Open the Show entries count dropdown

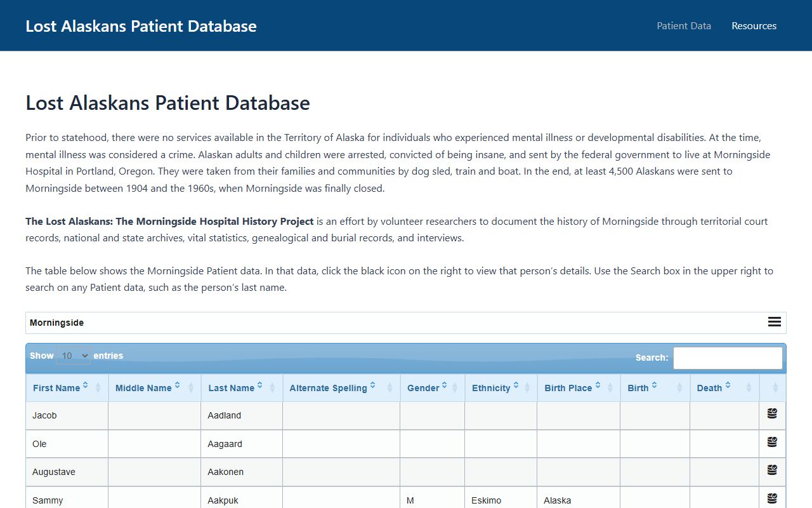[73, 356]
